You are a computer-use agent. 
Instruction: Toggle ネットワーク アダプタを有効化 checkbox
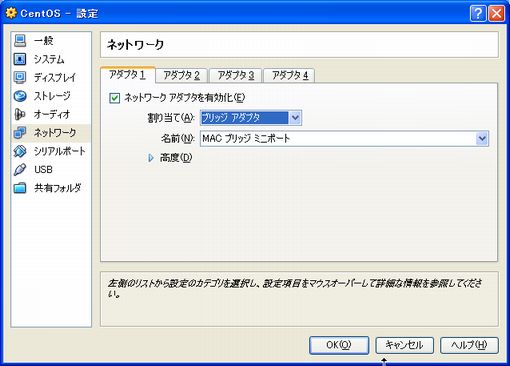click(114, 98)
